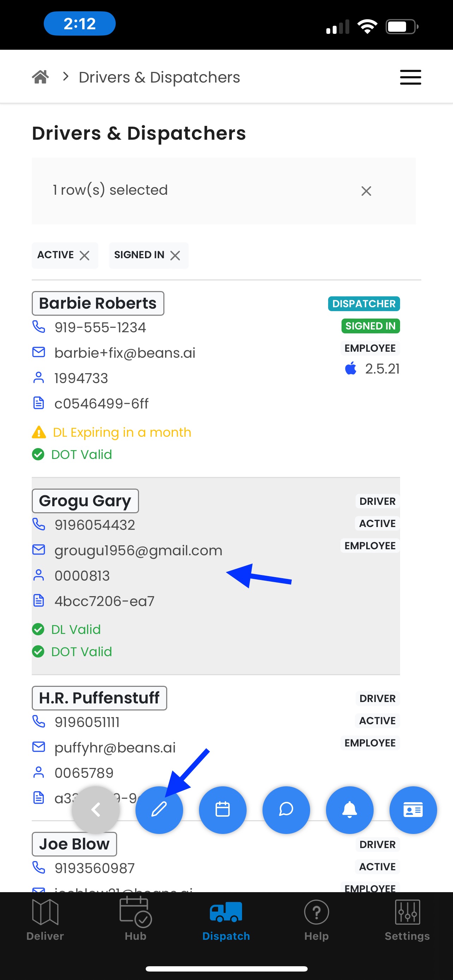Image resolution: width=453 pixels, height=980 pixels.
Task: Open the hamburger menu
Action: point(410,77)
